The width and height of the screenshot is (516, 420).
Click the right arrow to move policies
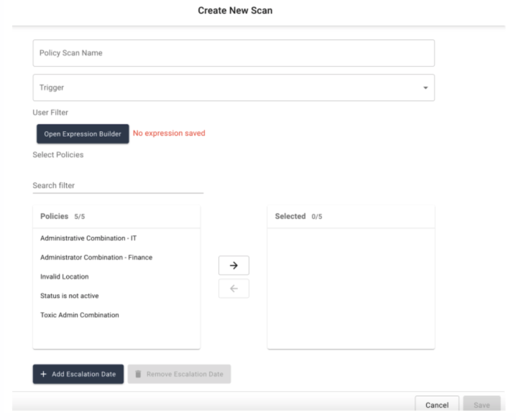(234, 265)
